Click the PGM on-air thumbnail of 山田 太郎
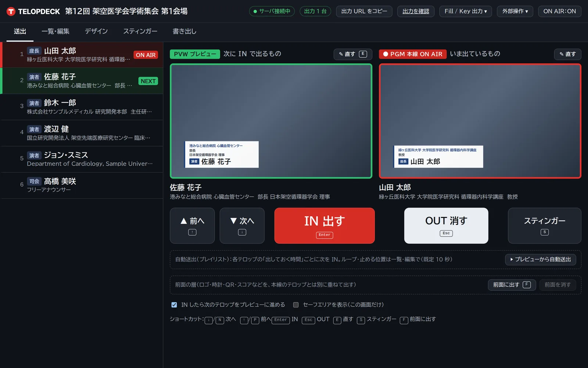The width and height of the screenshot is (588, 368). tap(480, 121)
